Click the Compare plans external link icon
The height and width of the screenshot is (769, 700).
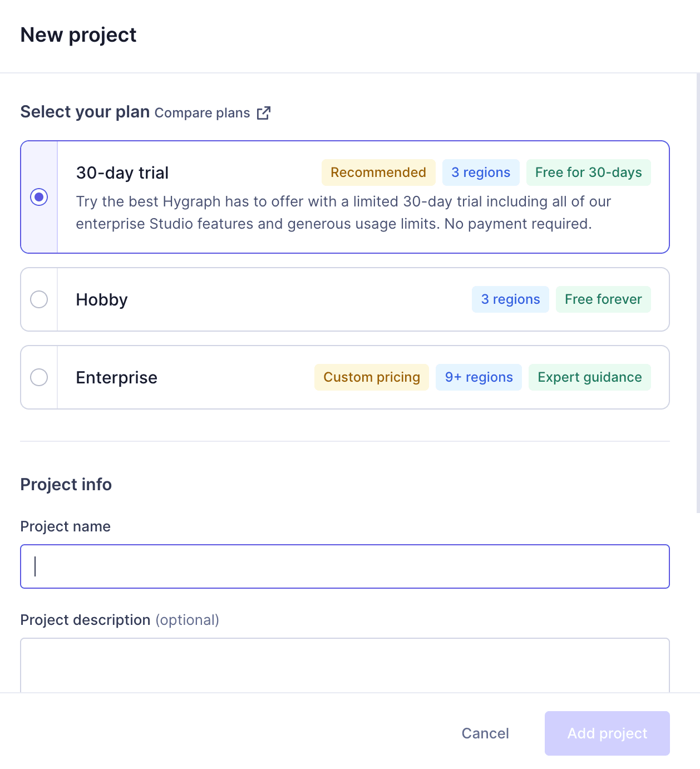(264, 113)
